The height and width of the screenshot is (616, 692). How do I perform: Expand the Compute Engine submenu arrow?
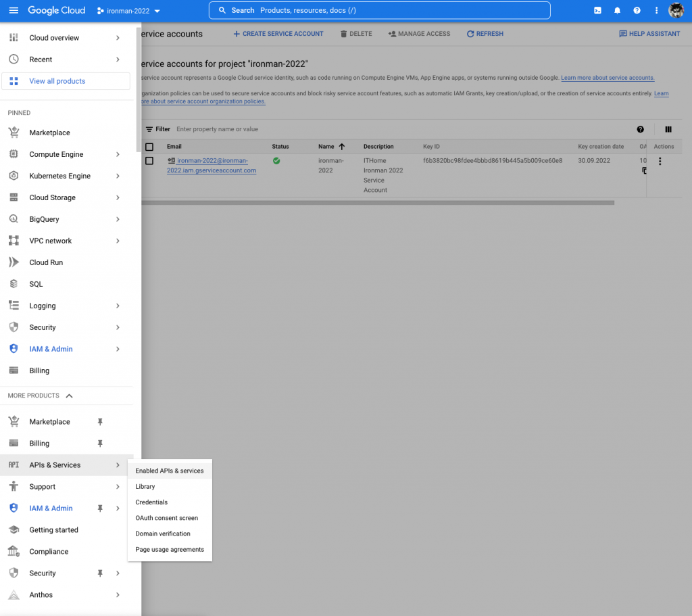tap(118, 154)
